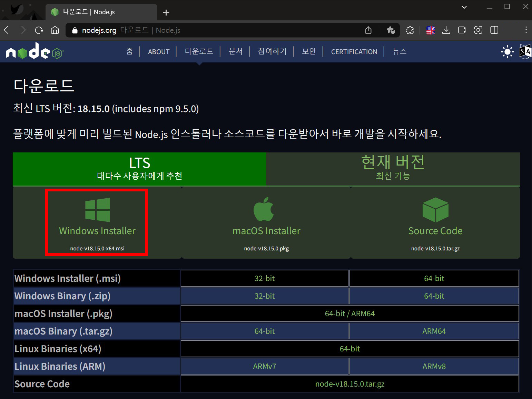Download Linux Binaries ARMv7
Image resolution: width=532 pixels, height=399 pixels.
point(265,366)
